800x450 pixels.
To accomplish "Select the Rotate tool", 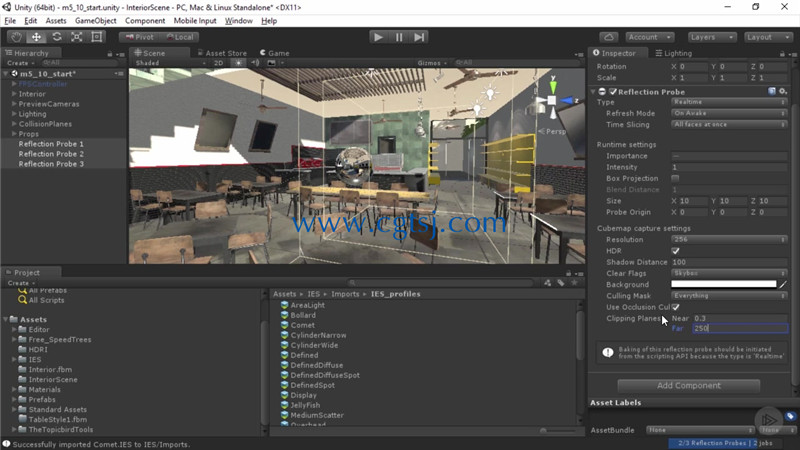I will coord(57,37).
